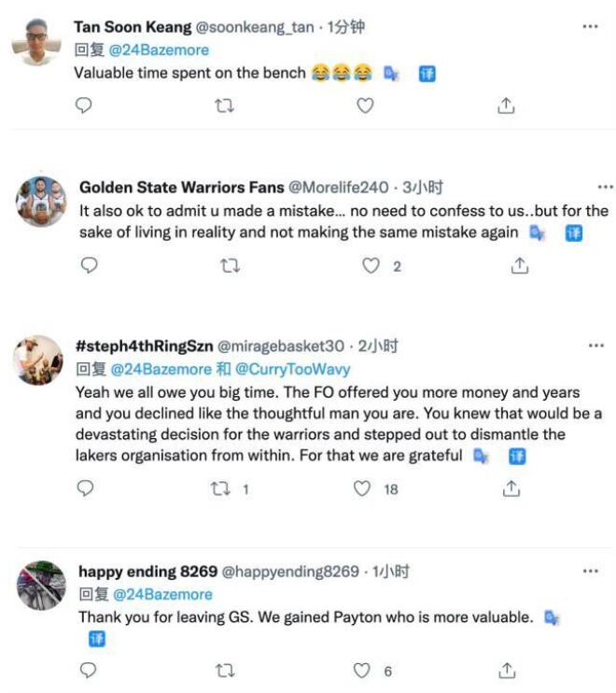Reply to Tan Soon Keang's tweet
The width and height of the screenshot is (616, 693).
pyautogui.click(x=84, y=106)
